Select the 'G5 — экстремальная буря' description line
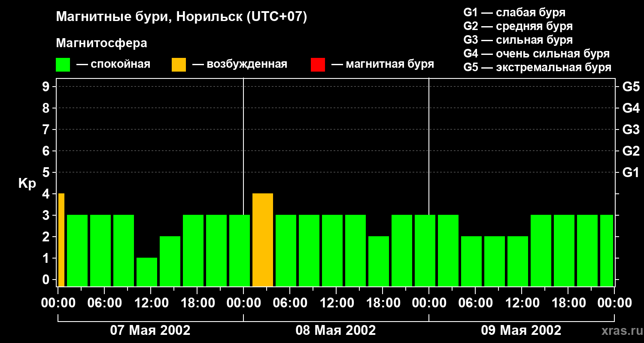644x343 pixels. coord(538,67)
